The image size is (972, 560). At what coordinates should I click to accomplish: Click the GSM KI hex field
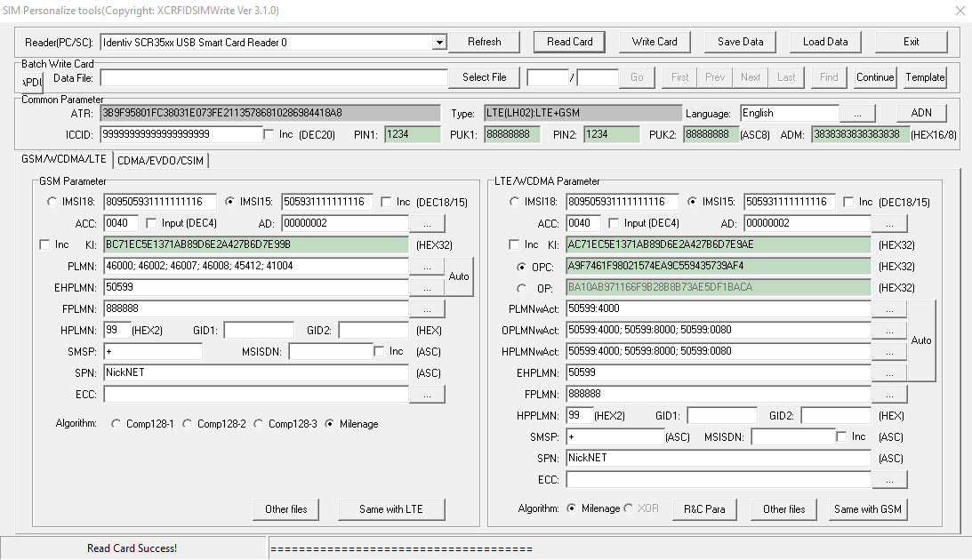256,244
